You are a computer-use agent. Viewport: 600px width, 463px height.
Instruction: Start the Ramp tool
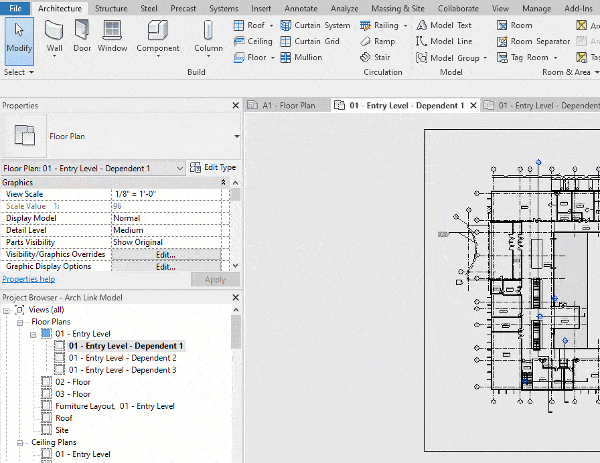coord(377,41)
